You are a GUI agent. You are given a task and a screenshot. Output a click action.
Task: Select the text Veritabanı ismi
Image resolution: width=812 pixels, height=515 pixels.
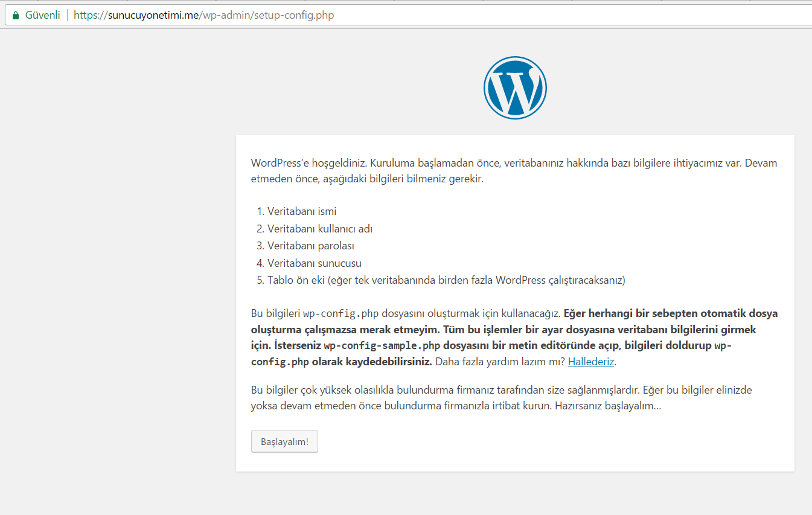302,211
